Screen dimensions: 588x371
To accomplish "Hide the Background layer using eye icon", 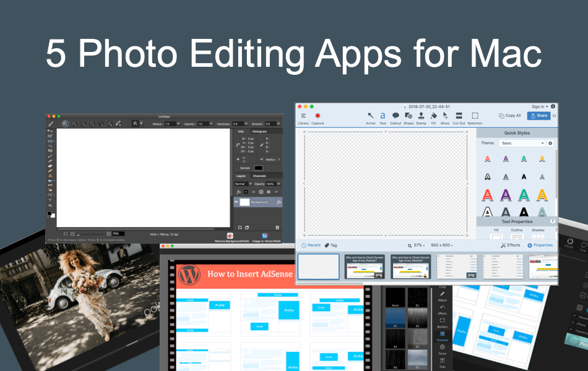I will [x=236, y=202].
